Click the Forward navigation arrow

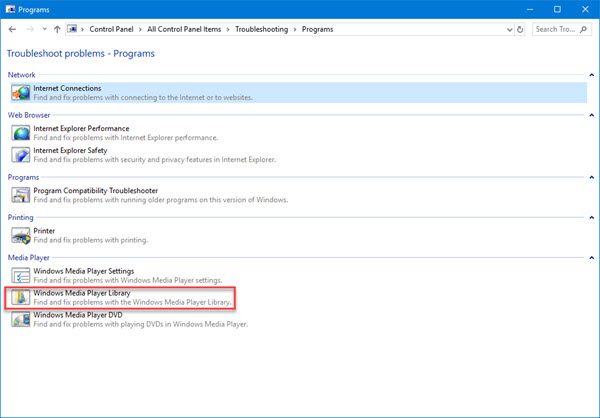click(x=30, y=29)
